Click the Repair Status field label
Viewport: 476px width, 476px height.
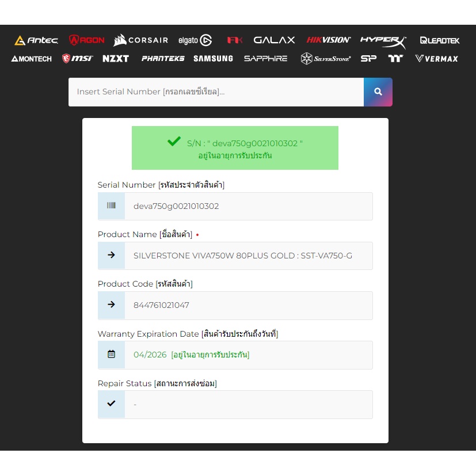(157, 383)
